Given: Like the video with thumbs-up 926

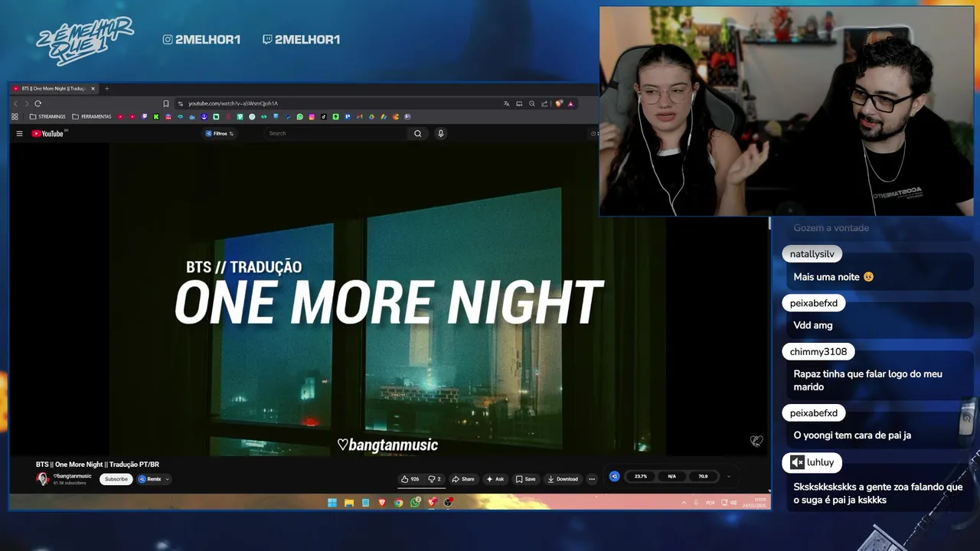Looking at the screenshot, I should coord(410,479).
